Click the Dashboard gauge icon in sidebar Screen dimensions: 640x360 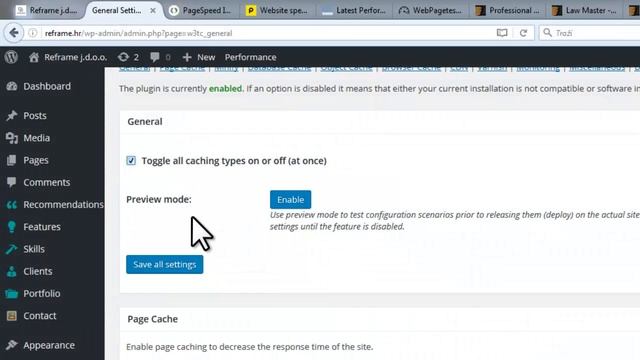[x=12, y=86]
